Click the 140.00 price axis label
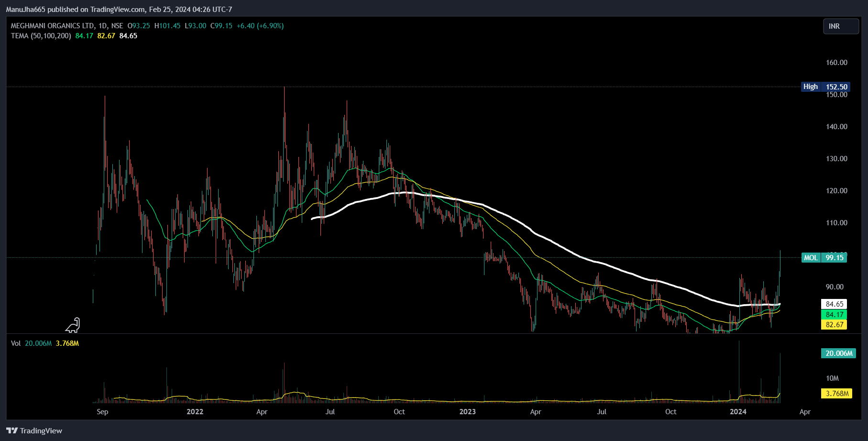Viewport: 868px width, 441px height. 836,127
